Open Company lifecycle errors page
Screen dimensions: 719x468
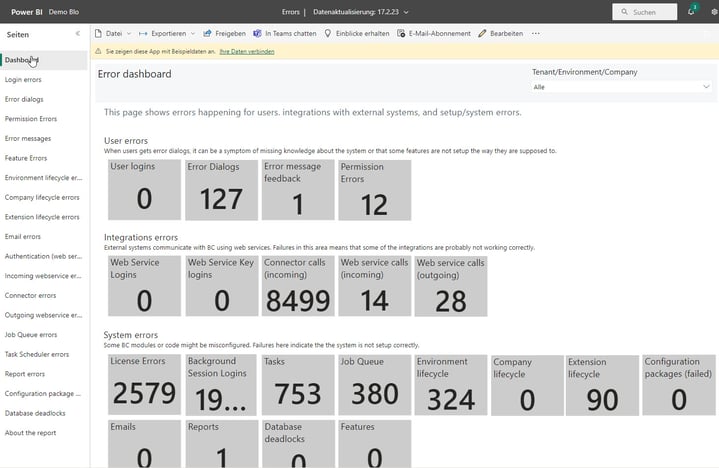42,198
